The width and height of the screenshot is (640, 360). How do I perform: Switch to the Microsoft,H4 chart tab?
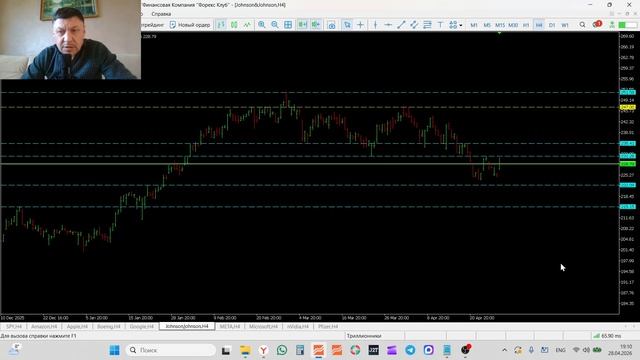[x=264, y=327]
